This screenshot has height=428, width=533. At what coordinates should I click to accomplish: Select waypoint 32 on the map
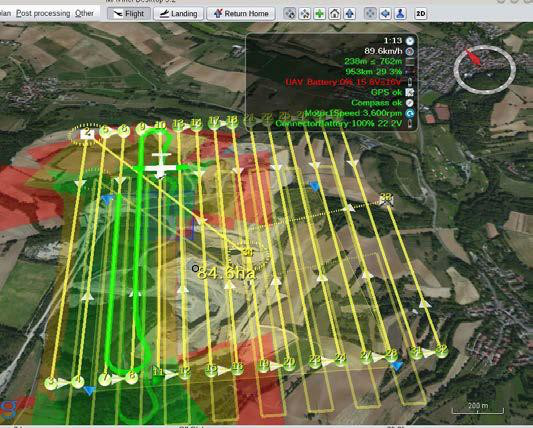tap(441, 351)
